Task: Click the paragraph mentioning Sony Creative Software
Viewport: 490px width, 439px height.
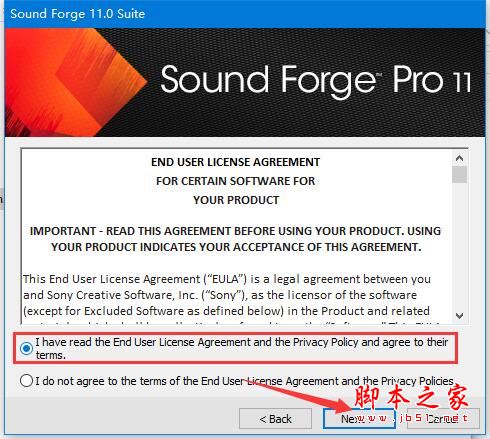Action: [227, 295]
